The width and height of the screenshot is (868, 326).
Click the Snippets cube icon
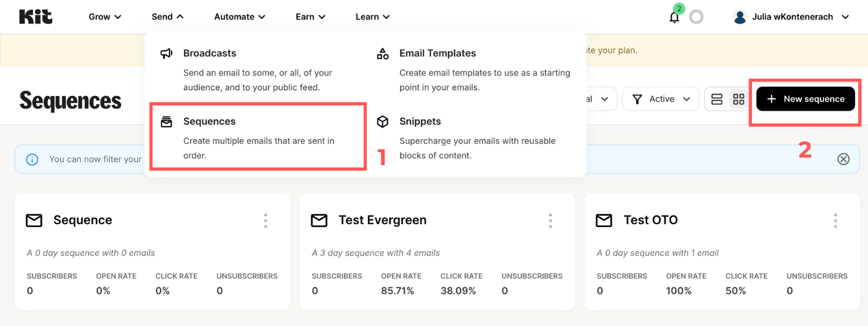tap(383, 122)
